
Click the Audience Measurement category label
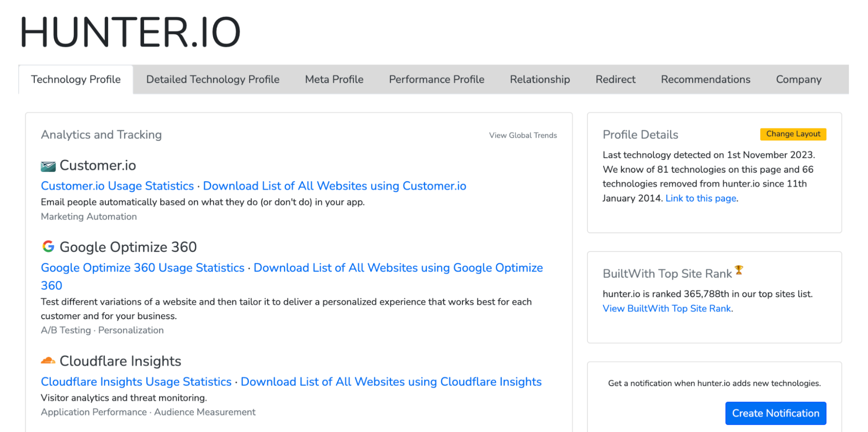205,412
